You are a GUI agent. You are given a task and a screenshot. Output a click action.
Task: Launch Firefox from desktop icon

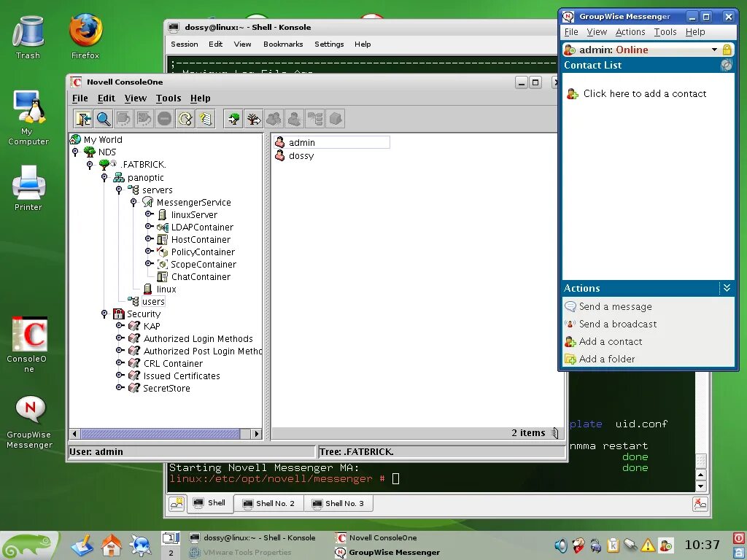click(85, 36)
